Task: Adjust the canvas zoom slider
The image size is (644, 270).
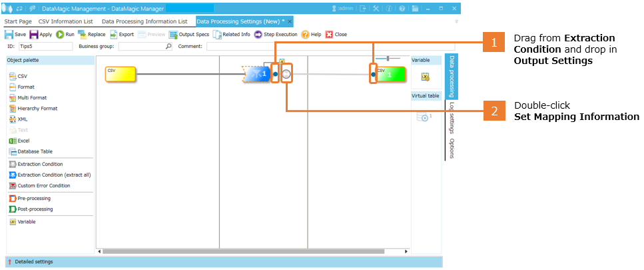Action: 388,59
